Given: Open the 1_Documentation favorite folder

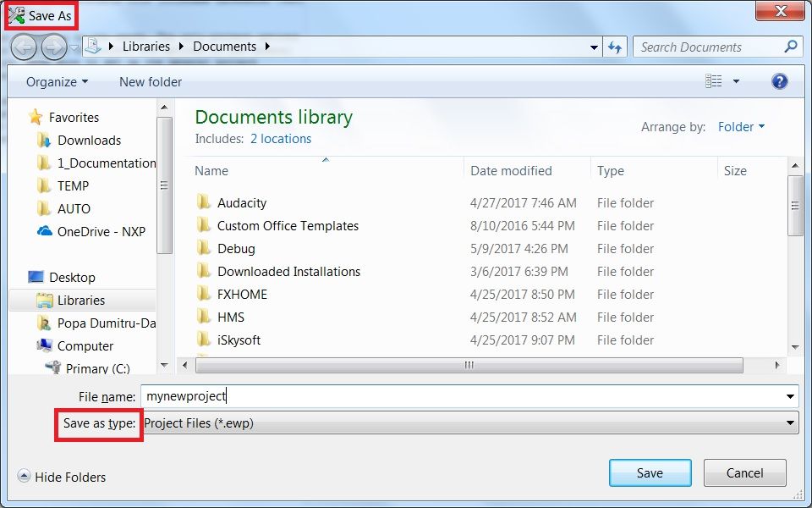Looking at the screenshot, I should pos(107,163).
